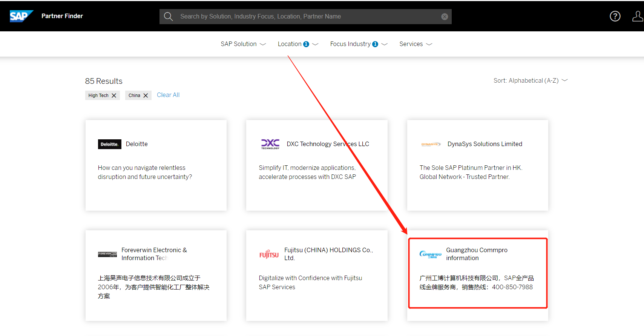Image resolution: width=644 pixels, height=336 pixels.
Task: Open the Focus Industry filter dropdown
Action: (x=358, y=44)
